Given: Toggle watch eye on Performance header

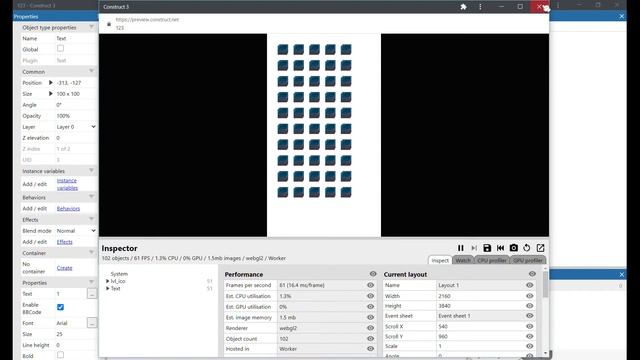Looking at the screenshot, I should [x=373, y=274].
